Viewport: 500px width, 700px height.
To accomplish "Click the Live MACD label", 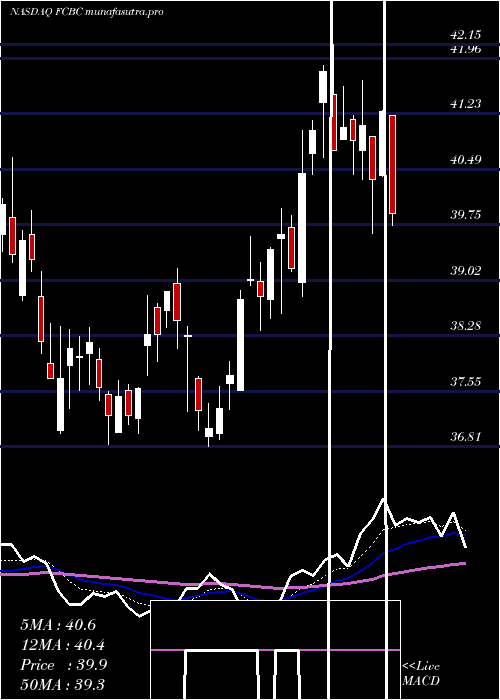I will [421, 674].
